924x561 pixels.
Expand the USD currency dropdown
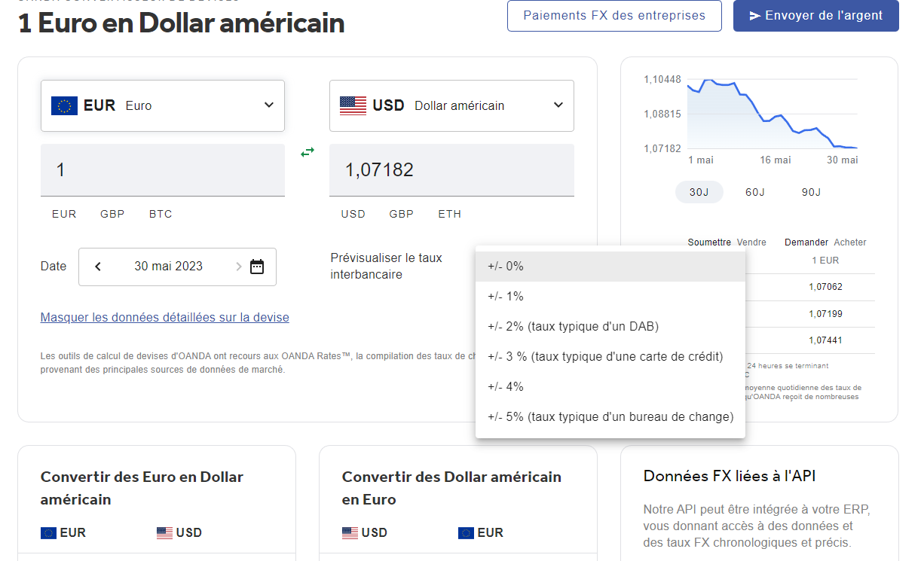[558, 105]
